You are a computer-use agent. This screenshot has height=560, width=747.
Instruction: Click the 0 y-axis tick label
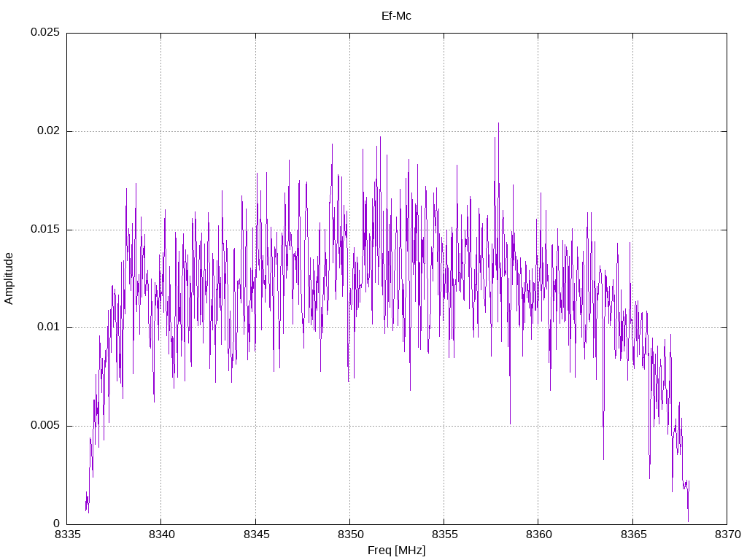coord(57,524)
